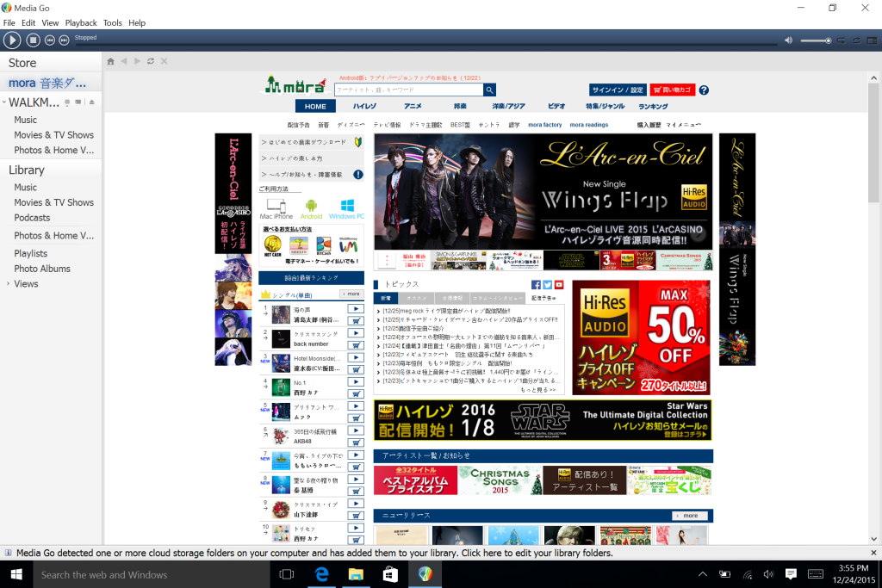Image resolution: width=882 pixels, height=588 pixels.
Task: Stop loading the store page
Action: pyautogui.click(x=165, y=61)
